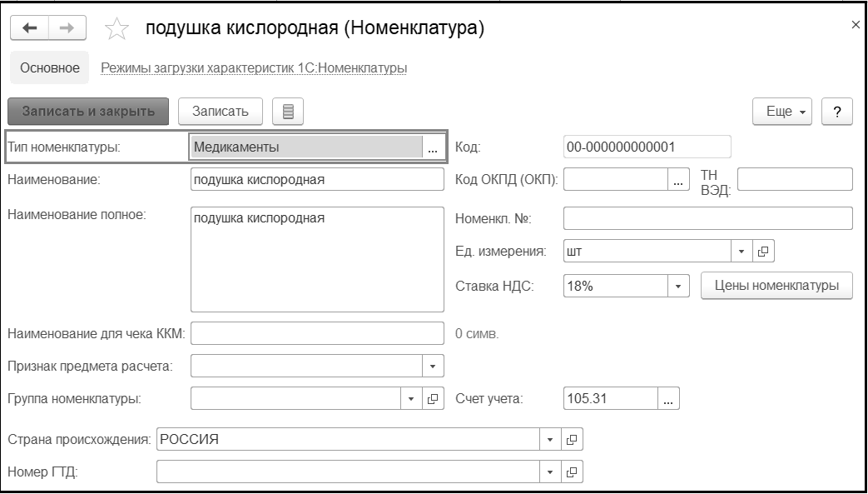Expand the Признак предмета расчета dropdown
Viewport: 868px width, 494px height.
pos(432,366)
